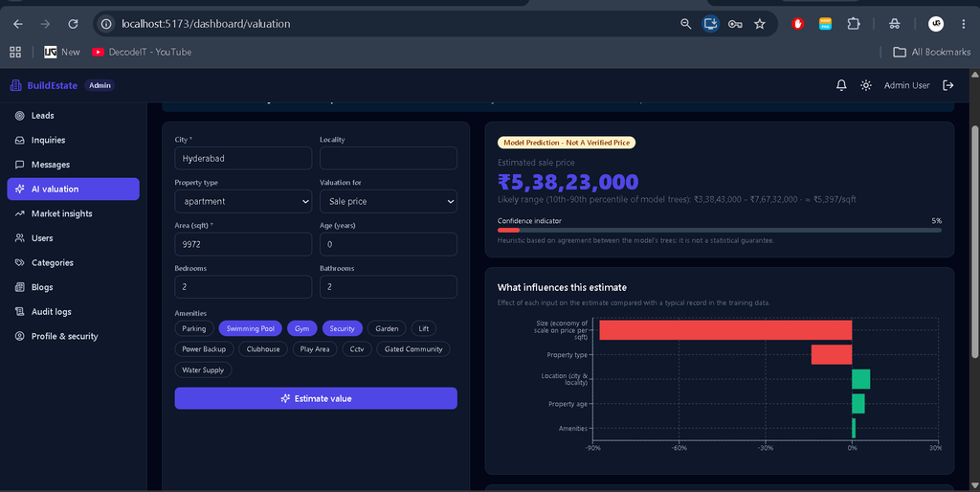Image resolution: width=980 pixels, height=492 pixels.
Task: Deselect the Swimming Pool amenity chip
Action: pos(250,328)
